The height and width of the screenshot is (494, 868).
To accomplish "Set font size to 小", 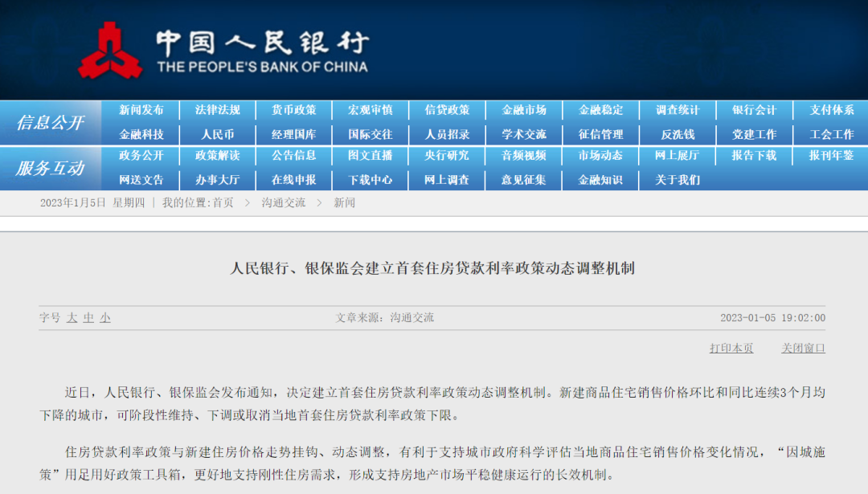I will 105,318.
